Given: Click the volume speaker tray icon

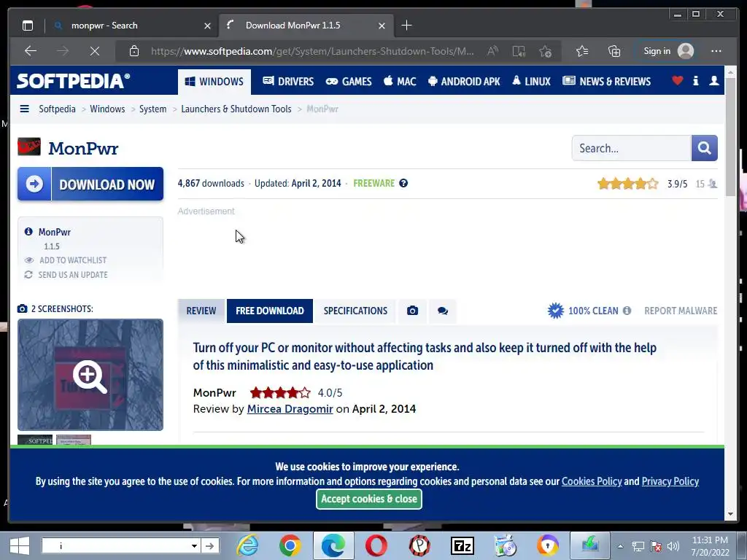Looking at the screenshot, I should click(673, 546).
